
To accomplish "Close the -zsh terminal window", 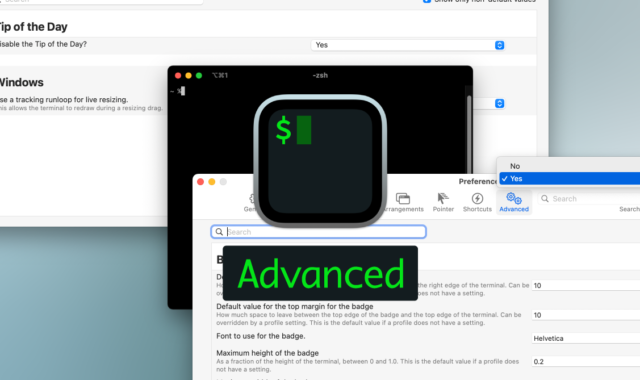I will click(178, 76).
